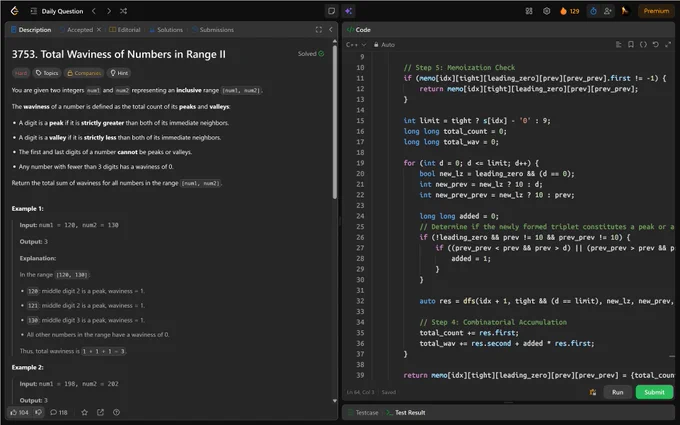Click the Saved status text
680x425 pixels.
[389, 392]
